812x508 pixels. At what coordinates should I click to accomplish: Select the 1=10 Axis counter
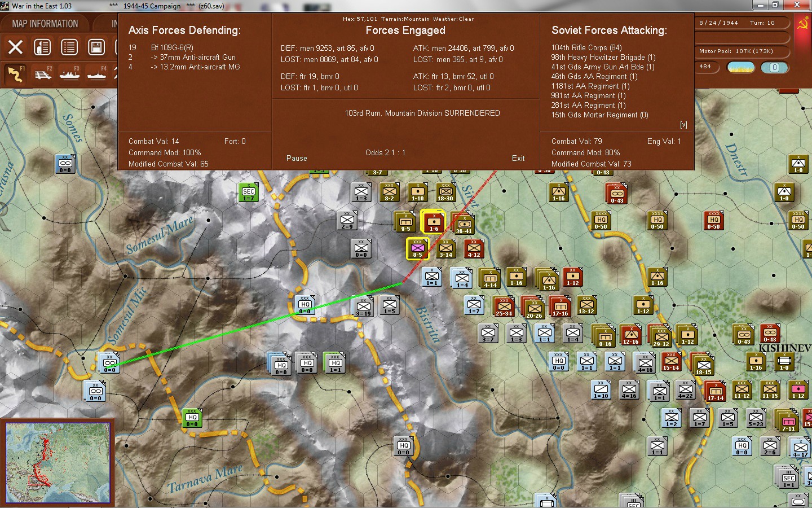click(601, 390)
